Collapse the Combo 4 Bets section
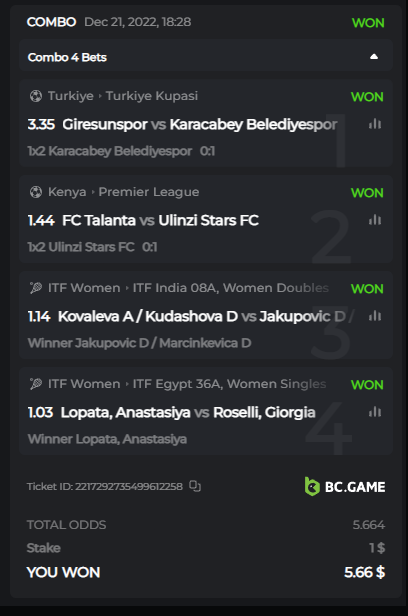The width and height of the screenshot is (408, 616). click(x=374, y=57)
